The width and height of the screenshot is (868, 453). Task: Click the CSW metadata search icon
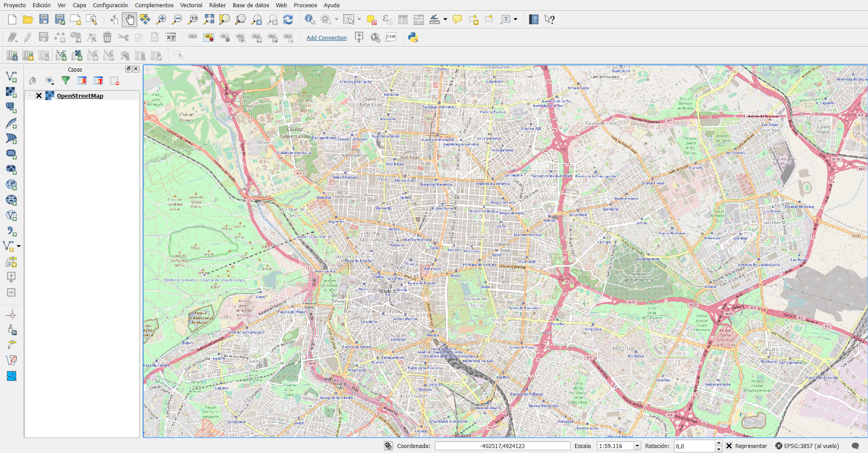click(391, 37)
